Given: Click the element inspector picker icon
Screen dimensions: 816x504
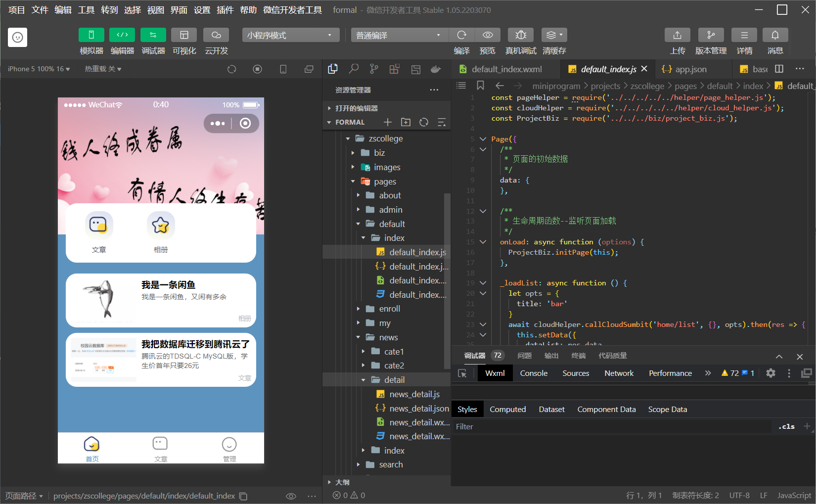Looking at the screenshot, I should click(x=462, y=373).
